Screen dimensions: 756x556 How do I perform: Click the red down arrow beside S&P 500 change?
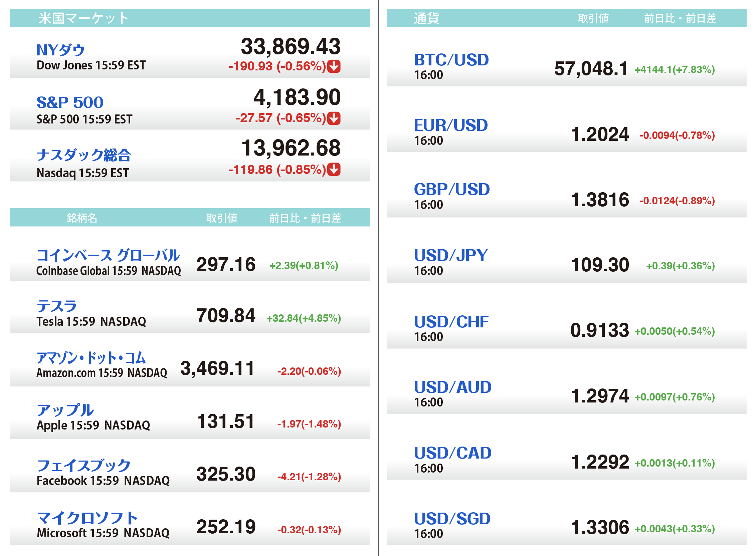(x=334, y=118)
